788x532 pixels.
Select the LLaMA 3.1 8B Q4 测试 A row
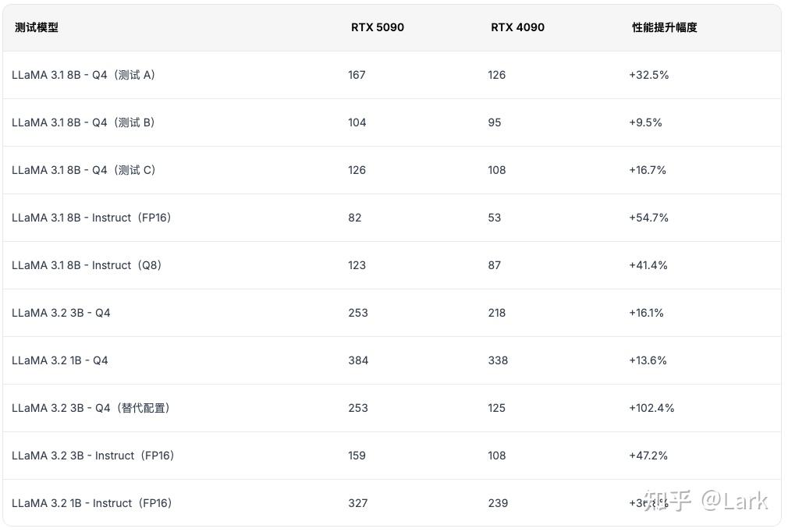(x=392, y=75)
